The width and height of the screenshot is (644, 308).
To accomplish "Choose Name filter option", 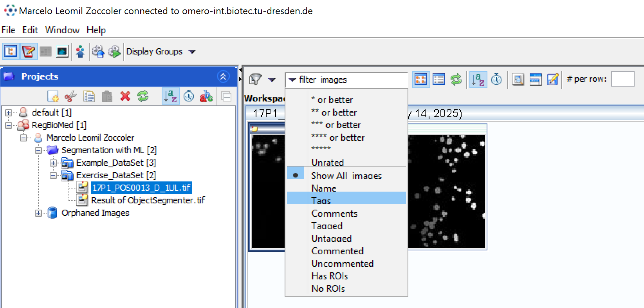I will point(346,188).
